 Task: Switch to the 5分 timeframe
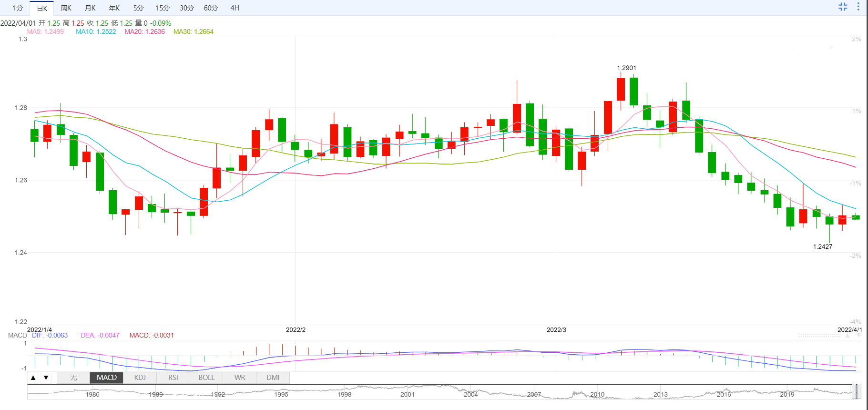[x=138, y=8]
